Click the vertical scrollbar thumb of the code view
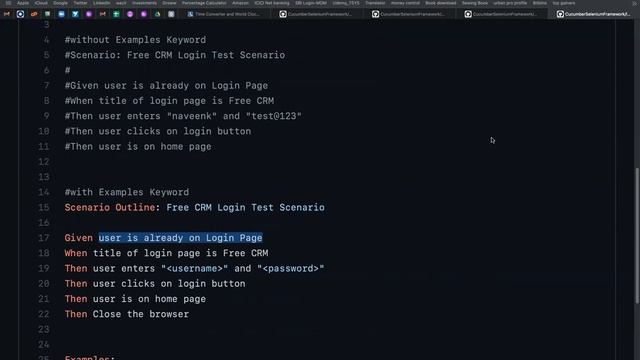Viewport: 640px width, 360px height. point(637,236)
